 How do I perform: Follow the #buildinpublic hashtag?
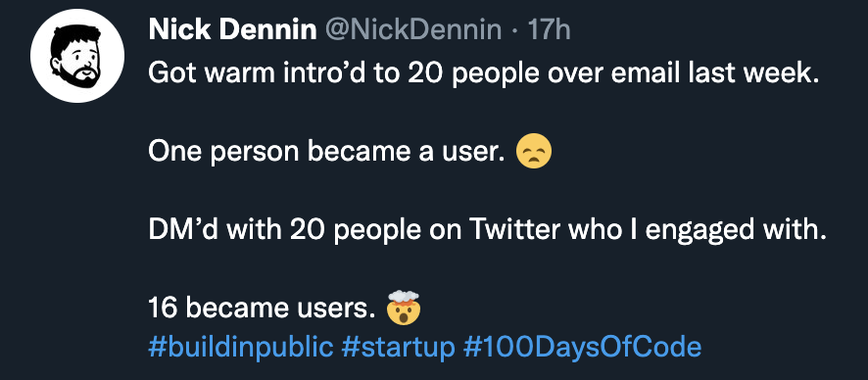[241, 348]
